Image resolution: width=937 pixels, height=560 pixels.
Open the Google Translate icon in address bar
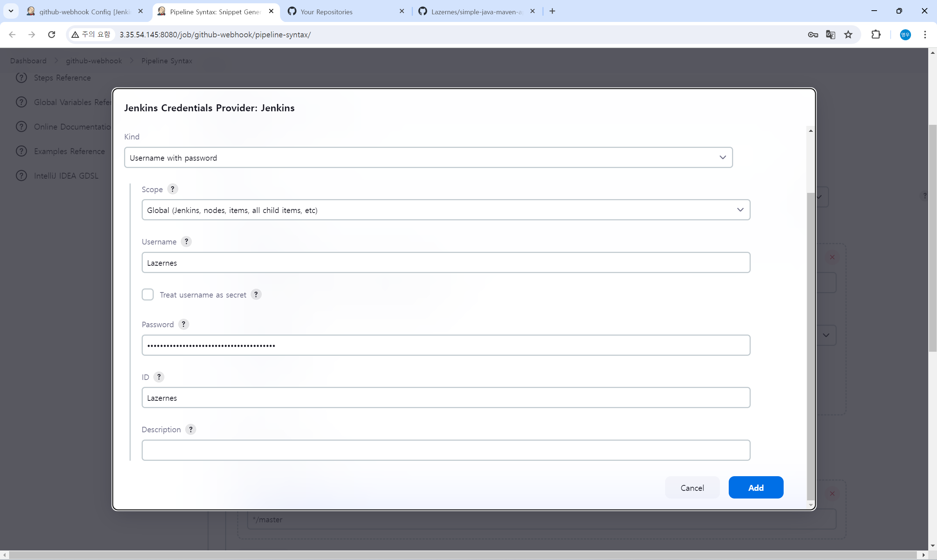830,35
